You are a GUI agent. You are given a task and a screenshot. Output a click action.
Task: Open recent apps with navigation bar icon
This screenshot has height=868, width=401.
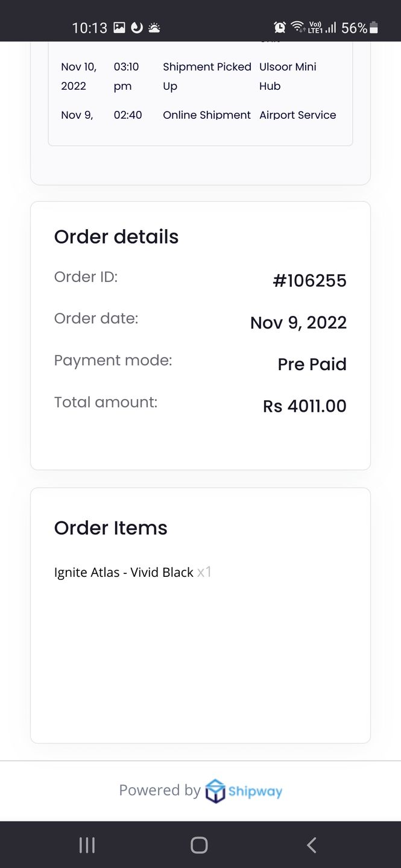click(x=87, y=845)
